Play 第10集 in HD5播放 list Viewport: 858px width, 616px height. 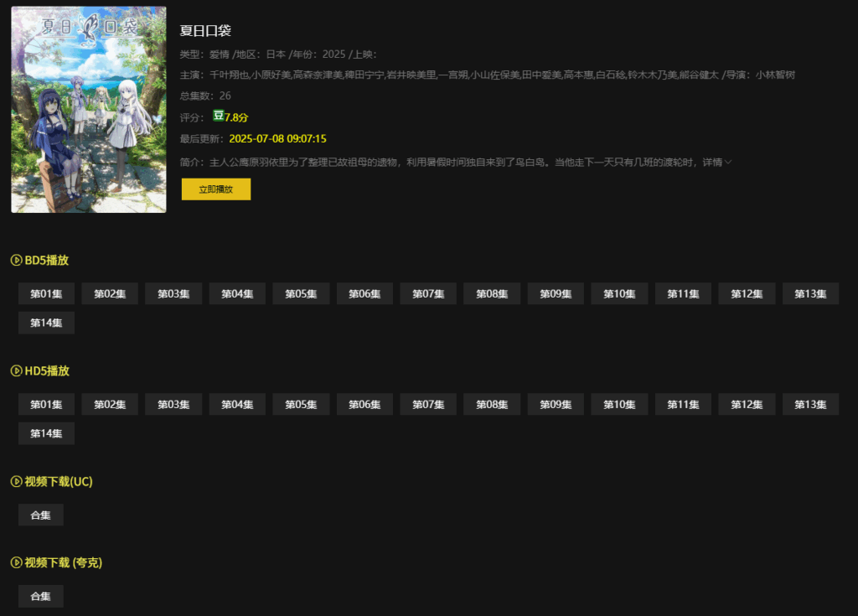(619, 405)
